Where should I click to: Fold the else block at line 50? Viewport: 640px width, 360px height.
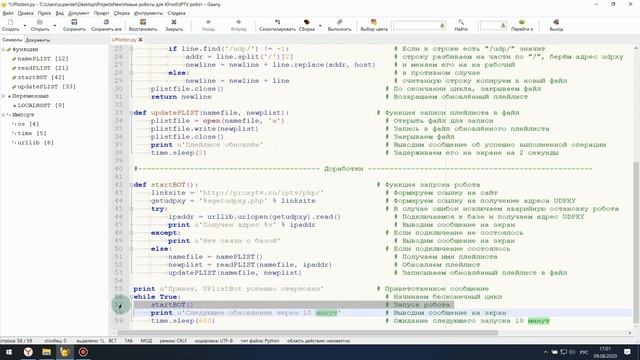131,249
